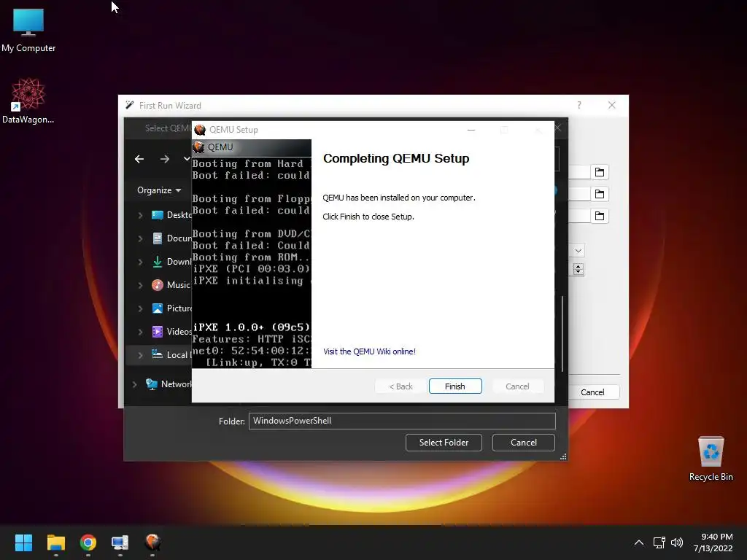Screen dimensions: 747x560
Task: Click the QEMU Setup title icon
Action: coord(200,130)
